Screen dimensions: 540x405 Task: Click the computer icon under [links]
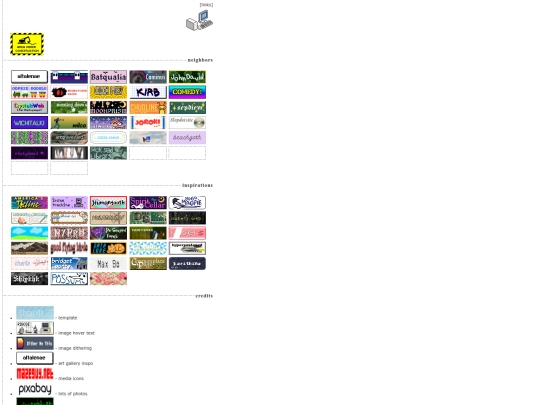(199, 20)
